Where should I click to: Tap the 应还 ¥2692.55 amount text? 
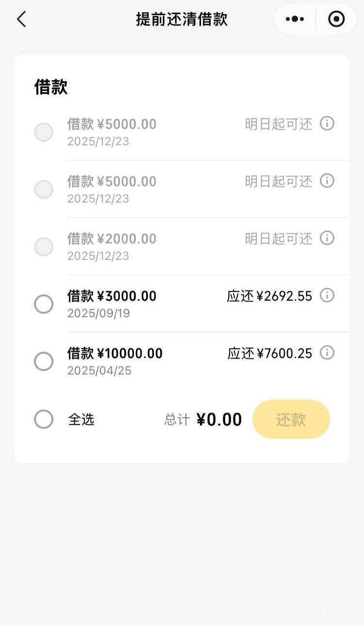click(269, 296)
